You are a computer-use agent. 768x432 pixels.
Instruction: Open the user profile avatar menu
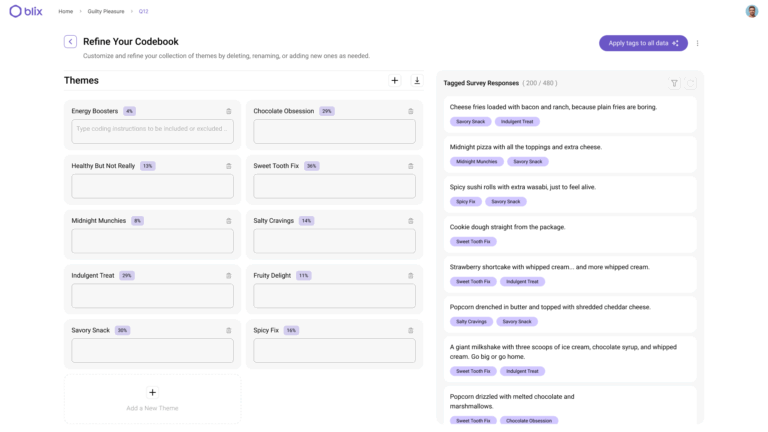pos(751,11)
